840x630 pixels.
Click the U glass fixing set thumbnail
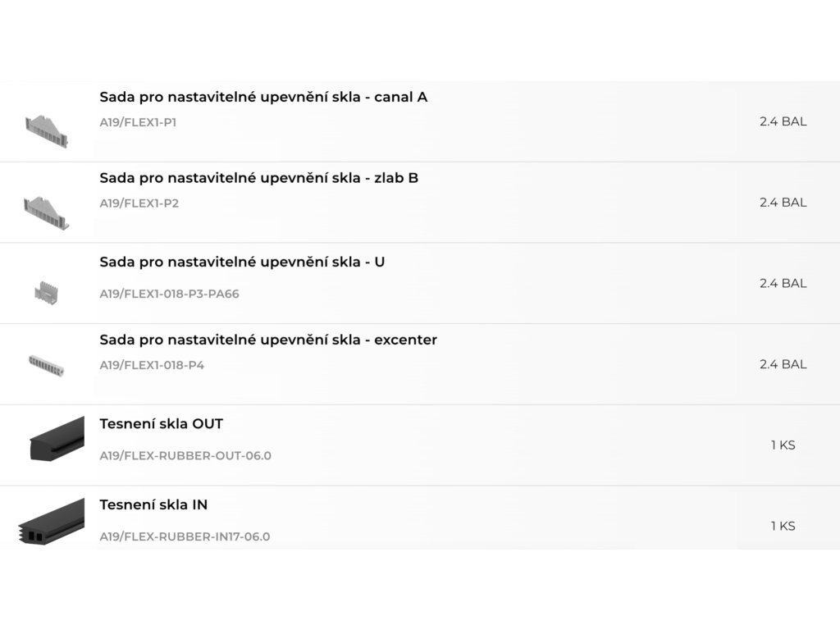click(x=46, y=293)
